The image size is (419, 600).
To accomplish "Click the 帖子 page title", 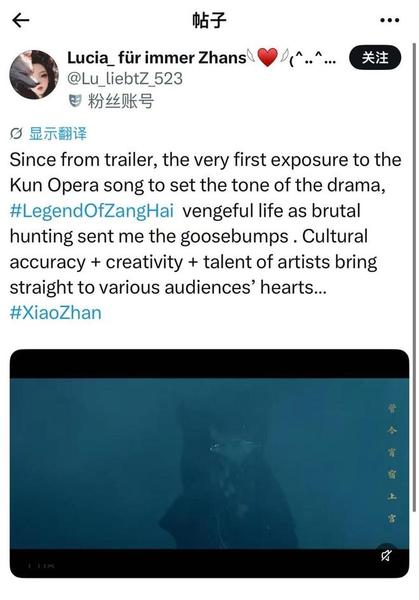I will point(209,20).
